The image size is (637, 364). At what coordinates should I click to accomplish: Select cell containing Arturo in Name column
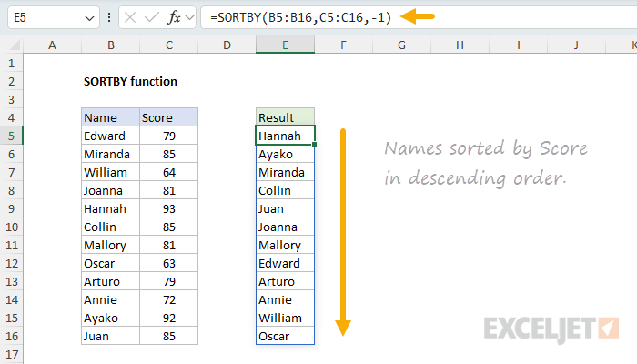pyautogui.click(x=110, y=281)
